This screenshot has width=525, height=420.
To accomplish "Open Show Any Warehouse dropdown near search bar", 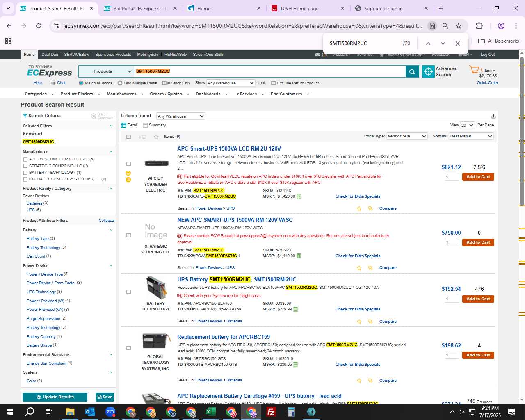I will [231, 83].
